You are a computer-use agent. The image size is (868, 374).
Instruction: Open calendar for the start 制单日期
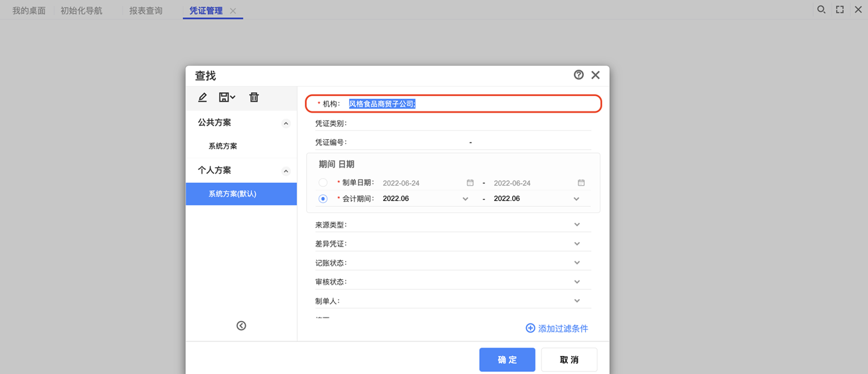[470, 183]
